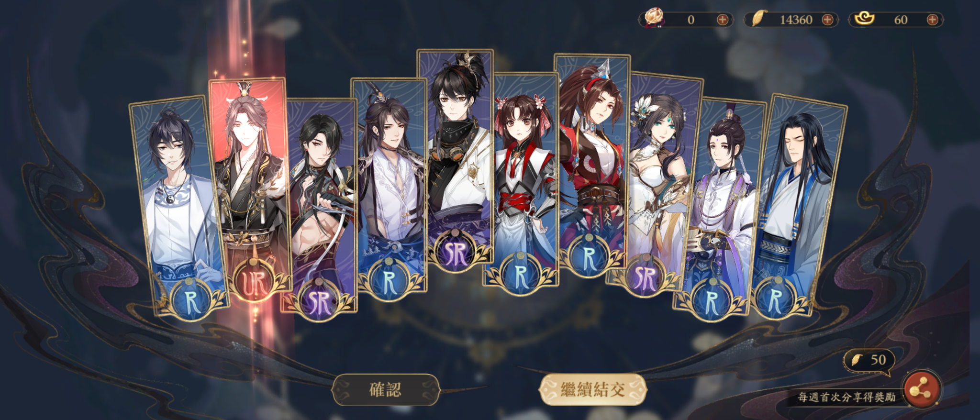
Task: Click 繼續結交 to draw again
Action: (593, 390)
